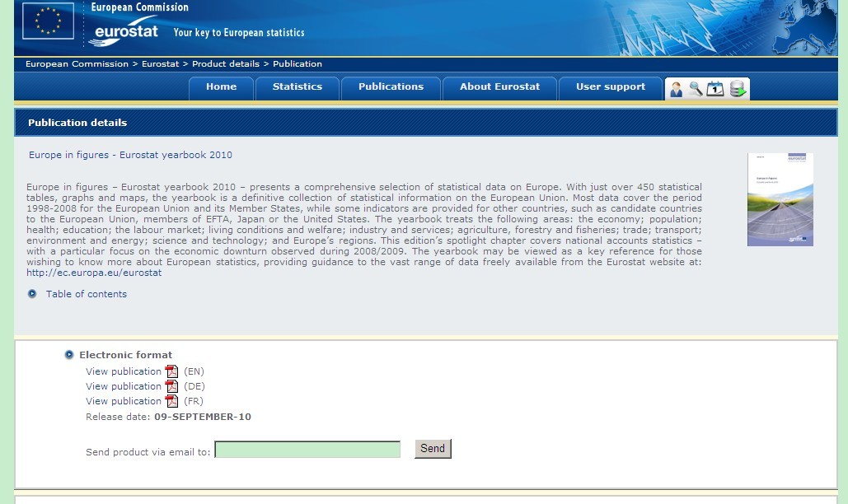This screenshot has height=504, width=848.
Task: Open the User support tab
Action: 611,87
